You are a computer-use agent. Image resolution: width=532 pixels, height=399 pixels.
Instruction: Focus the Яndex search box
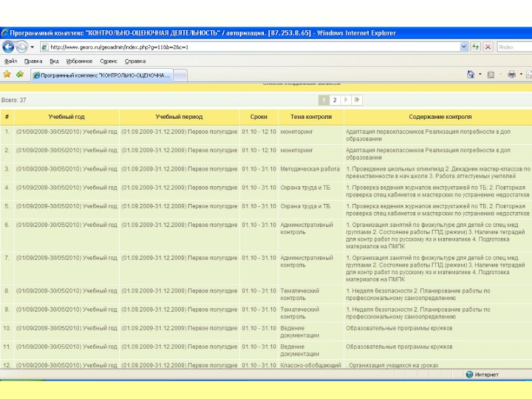(515, 47)
